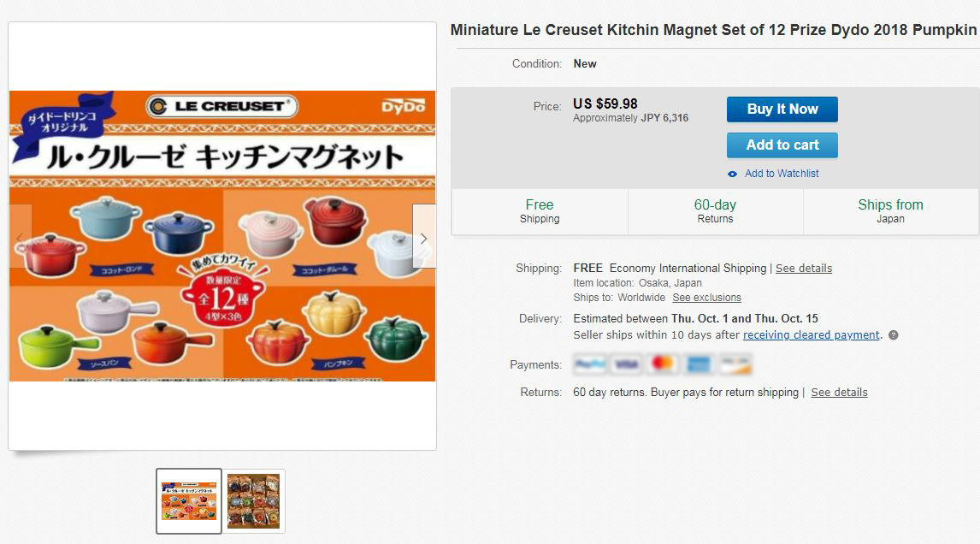Open See details link for shipping
Image resolution: width=980 pixels, height=544 pixels.
[x=803, y=269]
